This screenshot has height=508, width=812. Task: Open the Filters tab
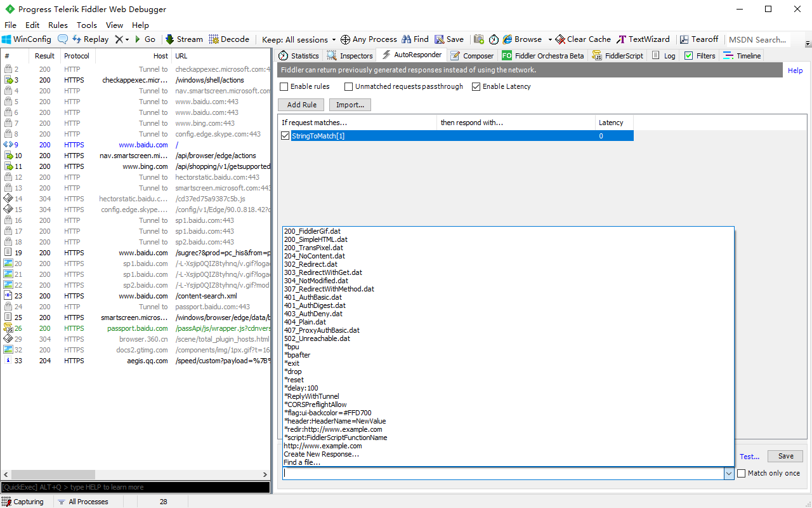700,56
